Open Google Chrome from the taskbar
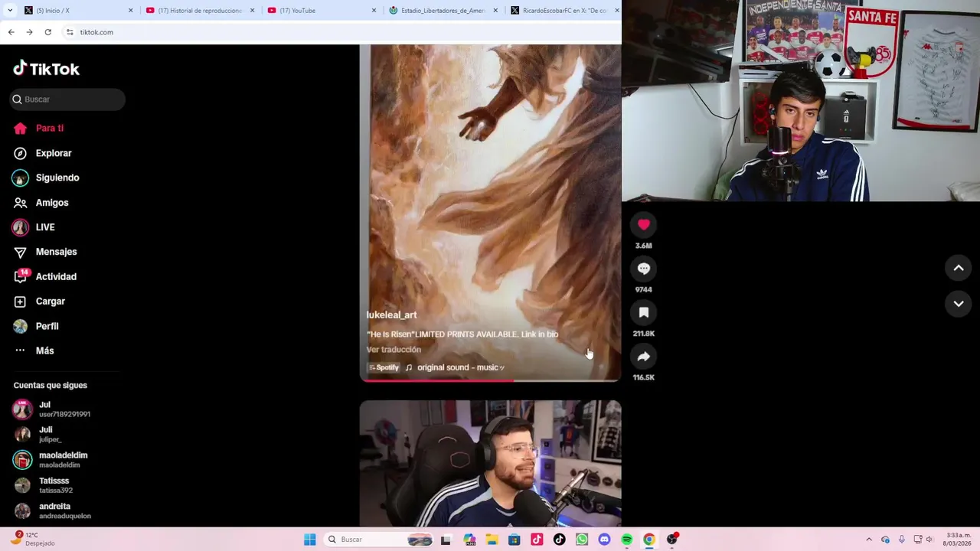This screenshot has height=551, width=980. click(649, 540)
